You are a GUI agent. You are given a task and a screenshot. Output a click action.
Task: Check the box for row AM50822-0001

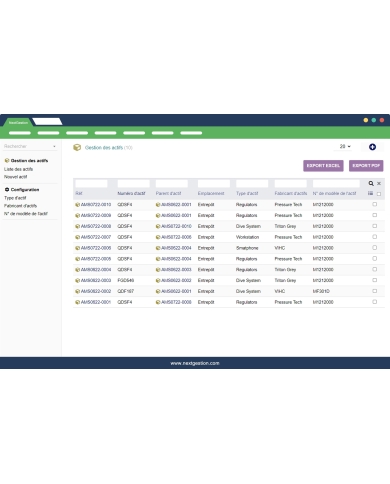pos(375,302)
